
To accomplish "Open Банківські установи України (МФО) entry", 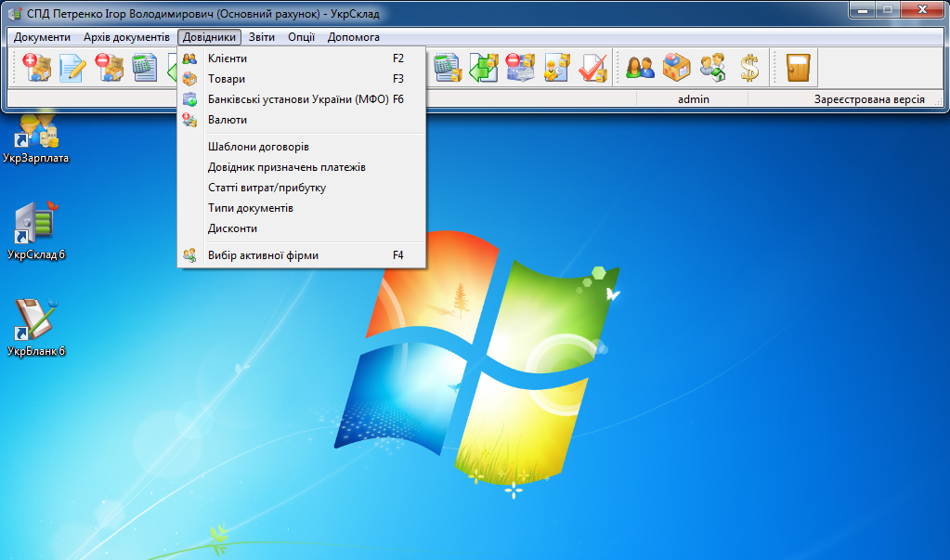I will [298, 99].
